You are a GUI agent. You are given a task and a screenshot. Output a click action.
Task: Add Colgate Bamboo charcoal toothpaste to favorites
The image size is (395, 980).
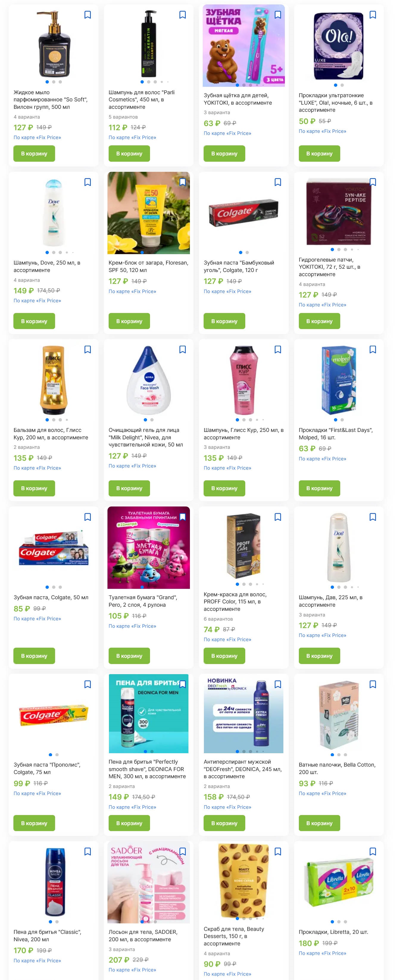[x=278, y=182]
